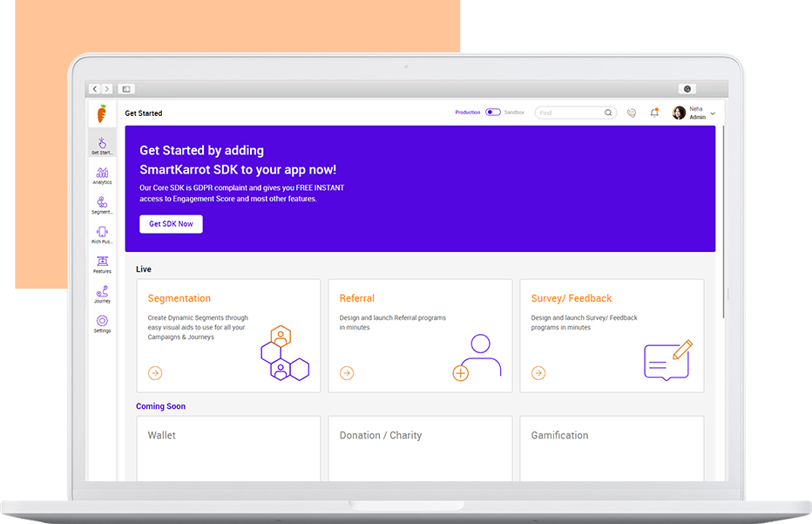Click the Get Started page heading
This screenshot has height=524, width=812.
[144, 113]
